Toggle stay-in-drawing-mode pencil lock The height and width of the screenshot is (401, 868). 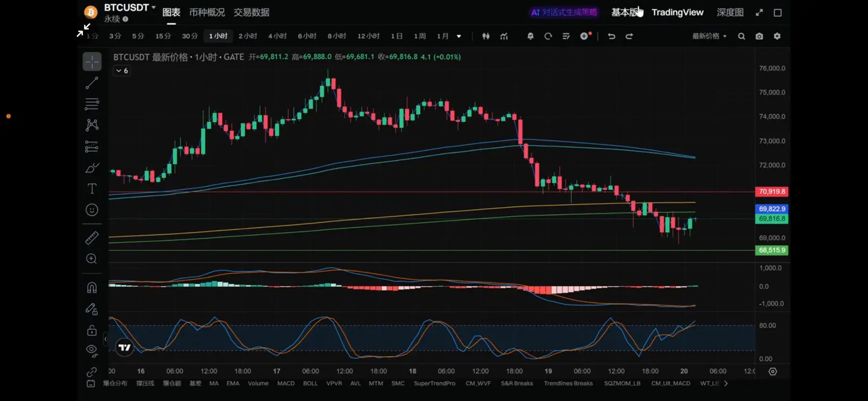point(92,309)
